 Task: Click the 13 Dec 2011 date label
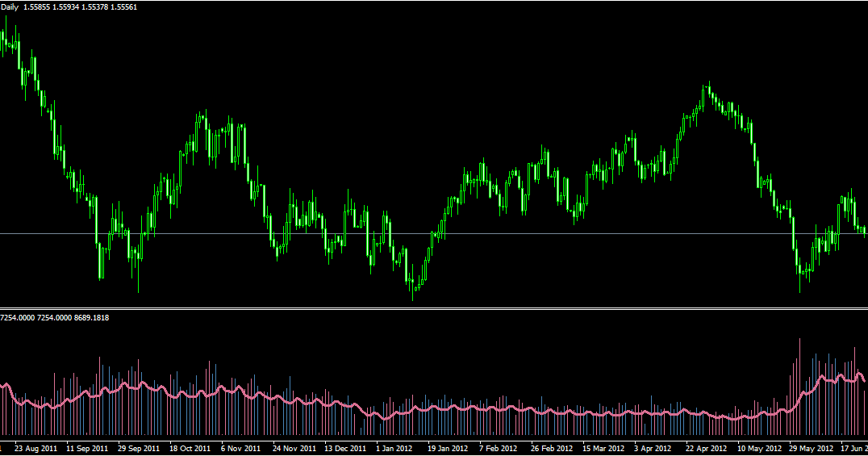click(x=345, y=448)
